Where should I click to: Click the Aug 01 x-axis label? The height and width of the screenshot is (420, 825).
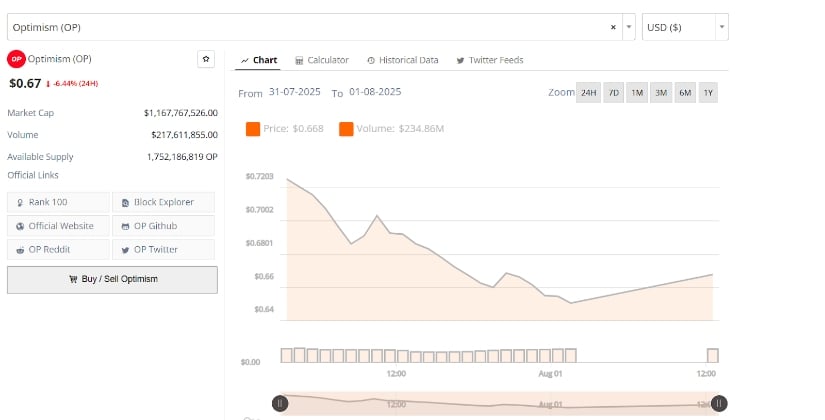[550, 374]
